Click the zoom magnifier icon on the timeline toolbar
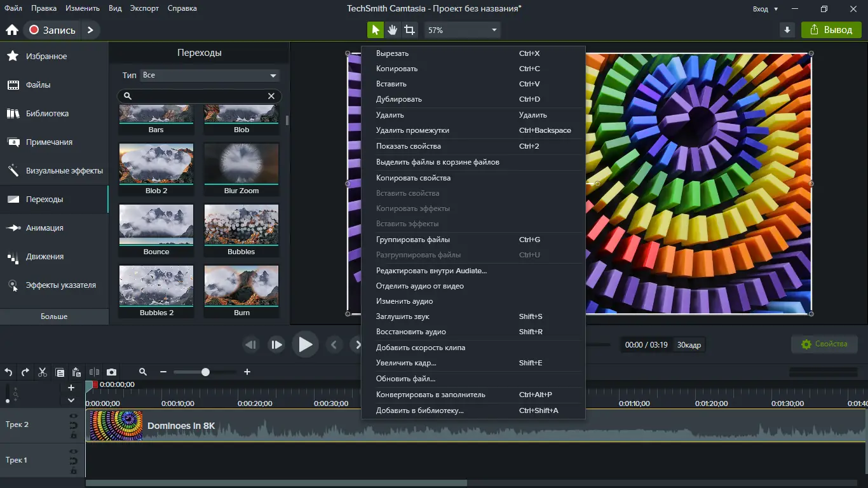This screenshot has height=488, width=868. click(x=143, y=372)
